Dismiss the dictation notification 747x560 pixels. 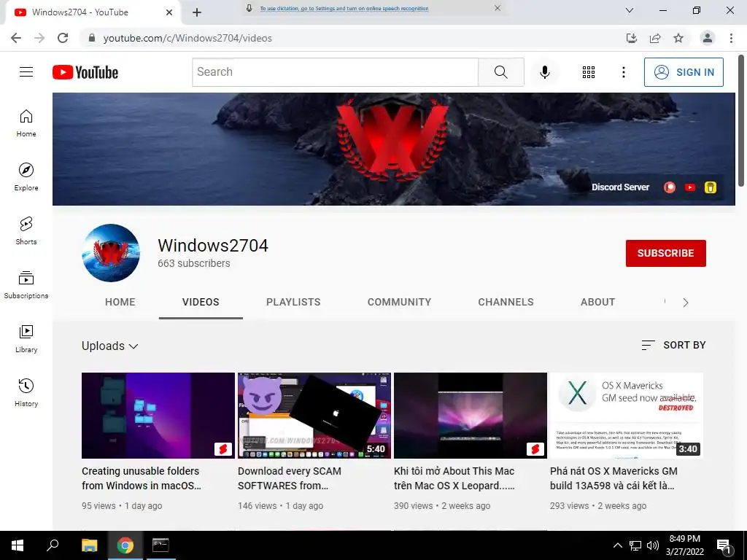point(498,7)
